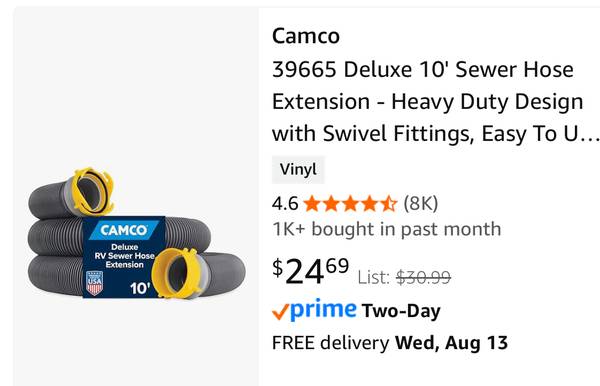Click the FREE delivery Wed, Aug 13 text
The height and width of the screenshot is (386, 600).
point(390,343)
